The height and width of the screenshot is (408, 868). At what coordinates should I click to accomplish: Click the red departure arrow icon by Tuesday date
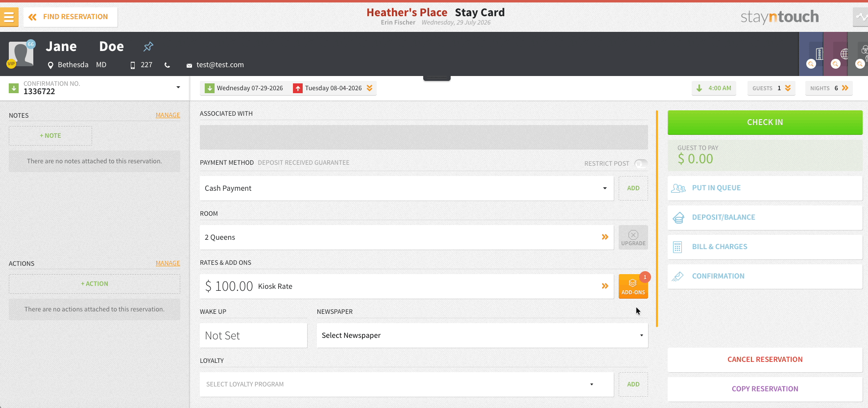coord(298,88)
